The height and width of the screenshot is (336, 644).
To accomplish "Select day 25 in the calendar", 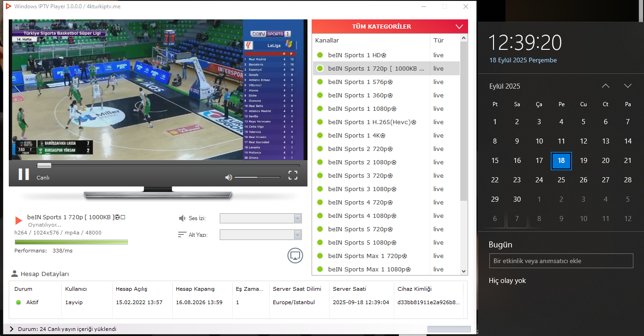I will coord(561,180).
